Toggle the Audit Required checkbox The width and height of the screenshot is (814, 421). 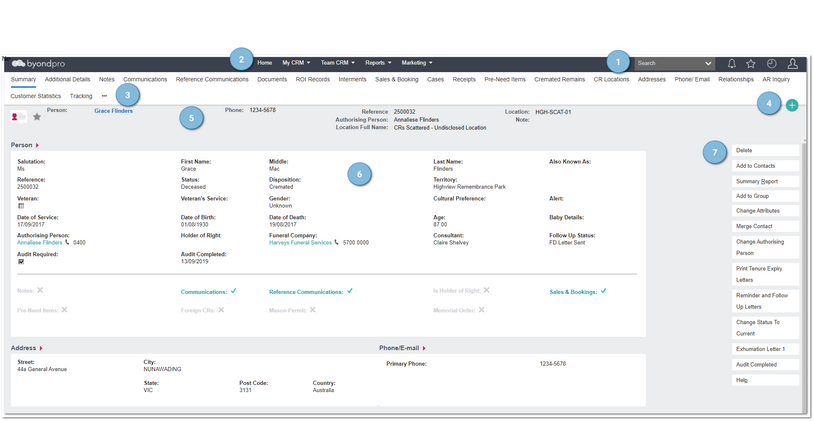tap(21, 262)
